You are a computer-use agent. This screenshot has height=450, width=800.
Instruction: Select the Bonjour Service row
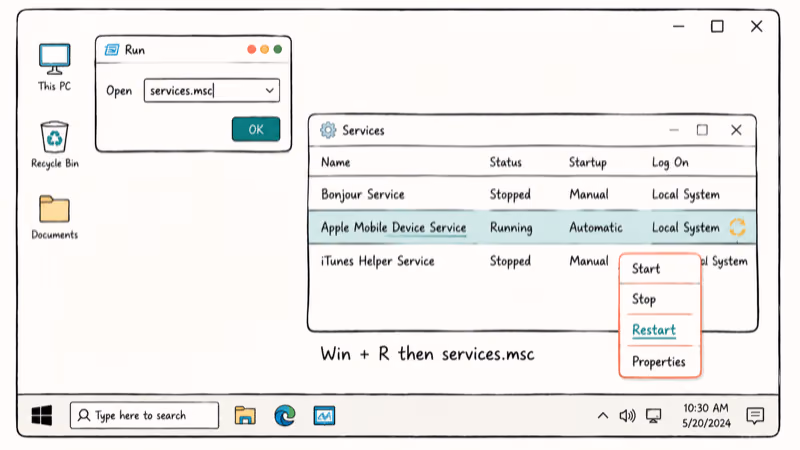[532, 194]
